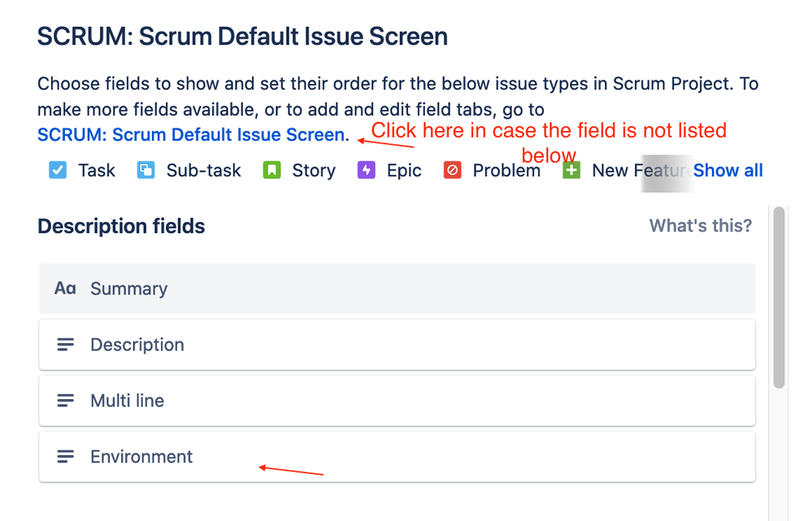Select the Environment field row
Screen dimensions: 812x521
coord(397,456)
